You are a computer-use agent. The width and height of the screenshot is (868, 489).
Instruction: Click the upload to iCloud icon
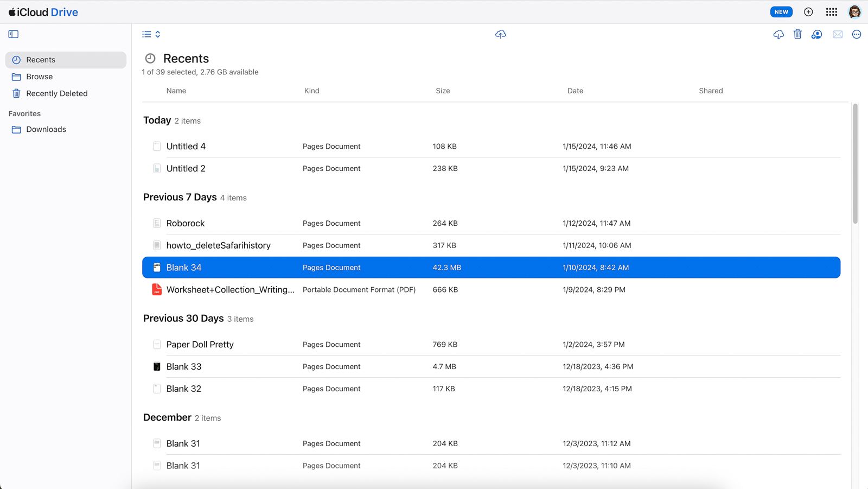pos(501,34)
